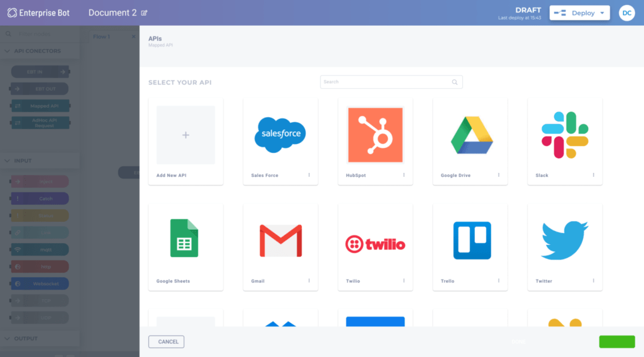The image size is (644, 357).
Task: Open options menu for Sales Force card
Action: click(x=309, y=175)
